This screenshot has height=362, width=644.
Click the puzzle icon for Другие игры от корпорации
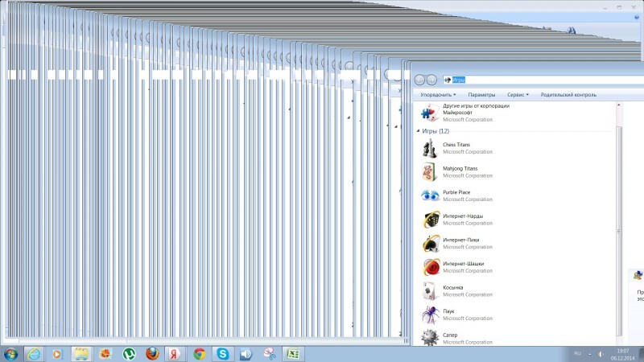(430, 113)
